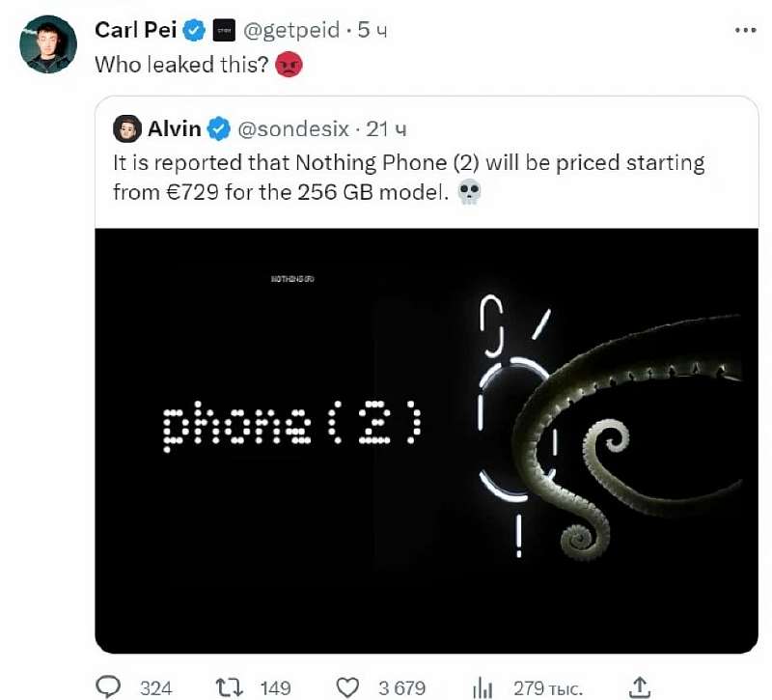Open the view analytics bar chart icon
This screenshot has height=700, width=772.
(x=482, y=686)
